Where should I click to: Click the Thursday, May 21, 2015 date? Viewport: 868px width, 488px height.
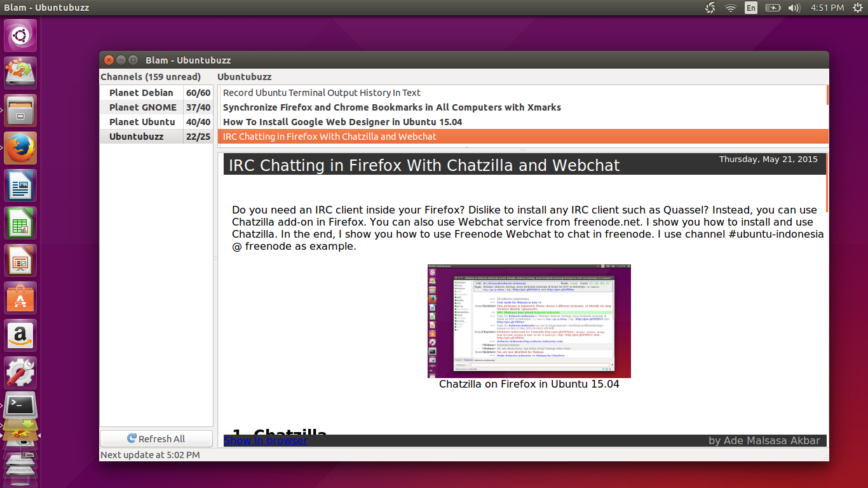tap(768, 159)
